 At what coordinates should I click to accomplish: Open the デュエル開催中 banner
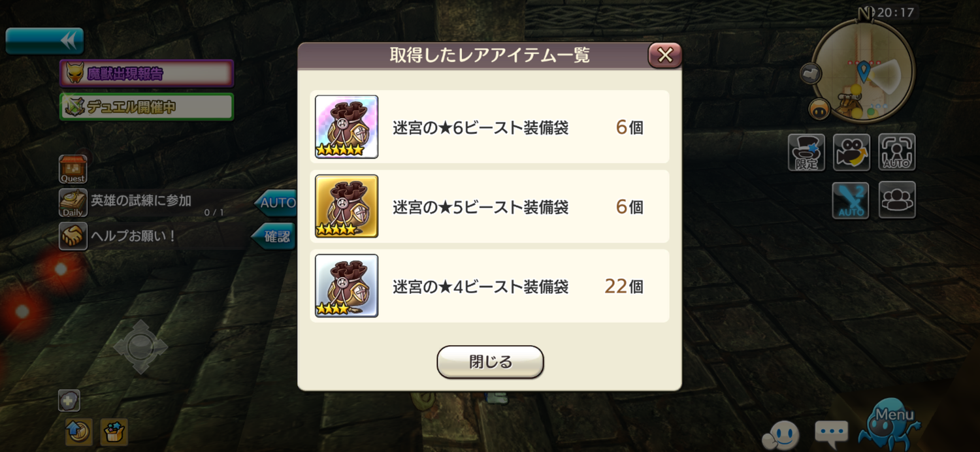click(x=147, y=107)
